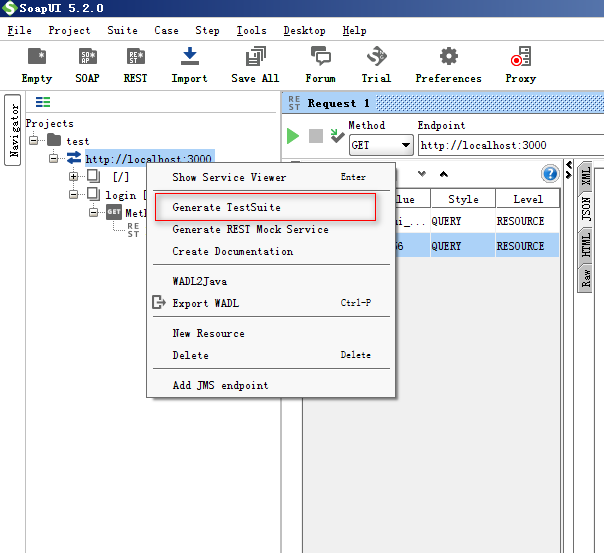Open the Tools menu
This screenshot has height=553, width=604.
point(252,30)
